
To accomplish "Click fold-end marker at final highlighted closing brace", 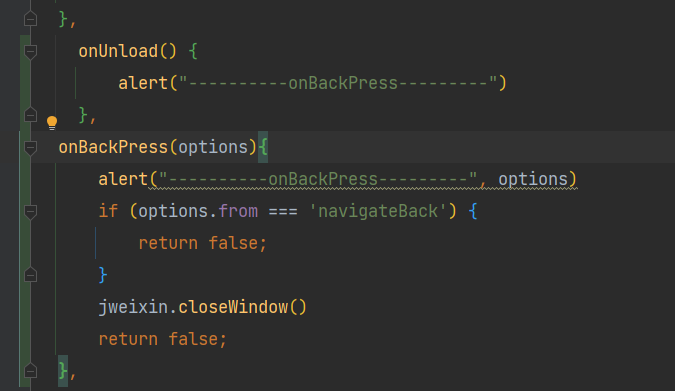I will tap(30, 371).
